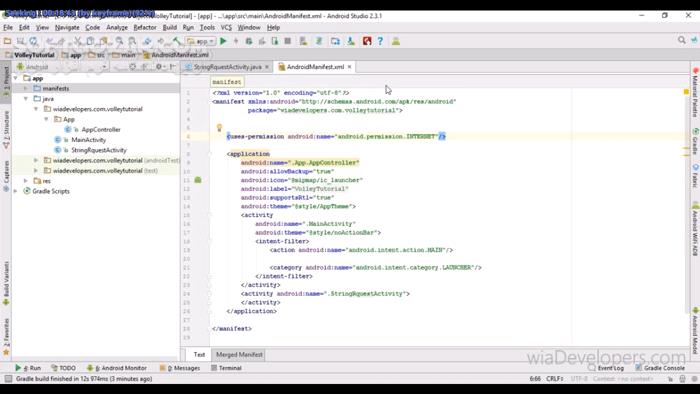The height and width of the screenshot is (394, 700).
Task: Click the Debug app bug icon
Action: (x=249, y=41)
